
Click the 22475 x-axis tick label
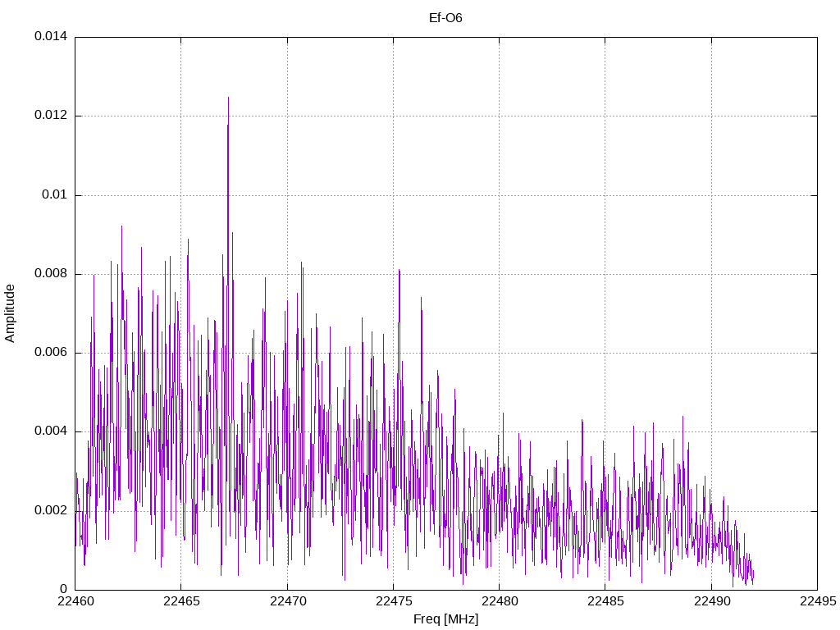pyautogui.click(x=394, y=601)
